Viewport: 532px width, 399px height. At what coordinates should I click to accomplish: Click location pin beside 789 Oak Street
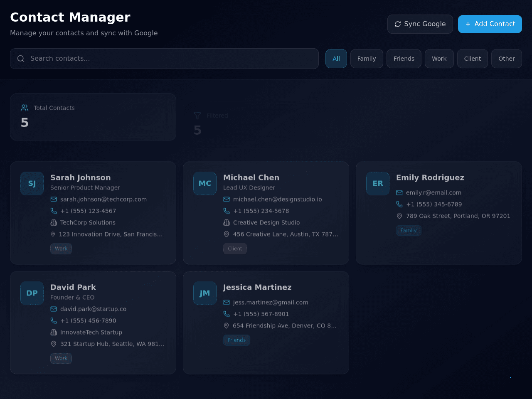[x=399, y=216]
